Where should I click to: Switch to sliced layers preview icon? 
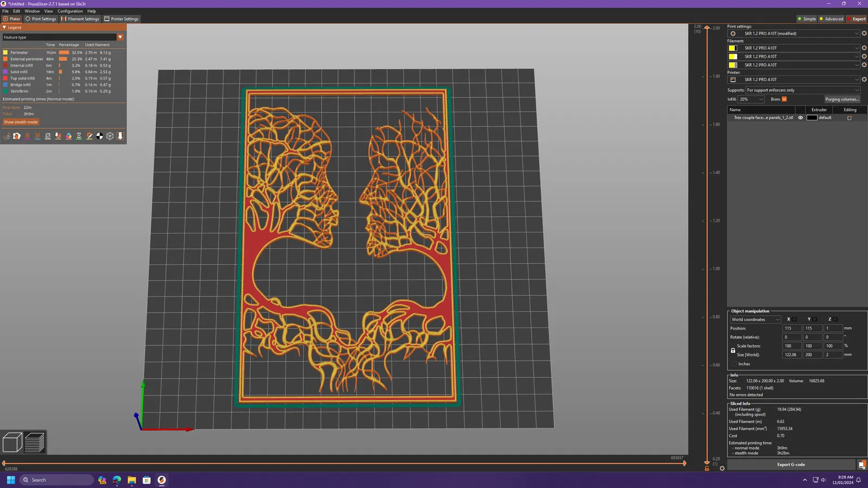[x=35, y=442]
